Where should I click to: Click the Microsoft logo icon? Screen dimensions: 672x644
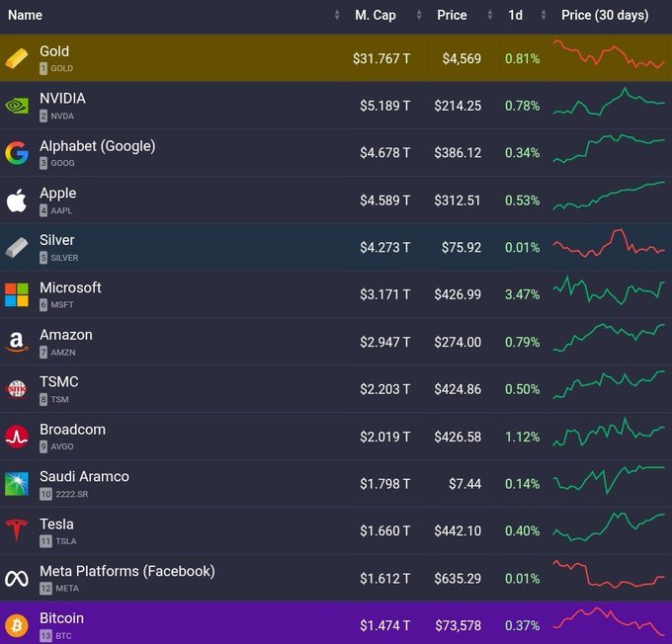(x=17, y=294)
